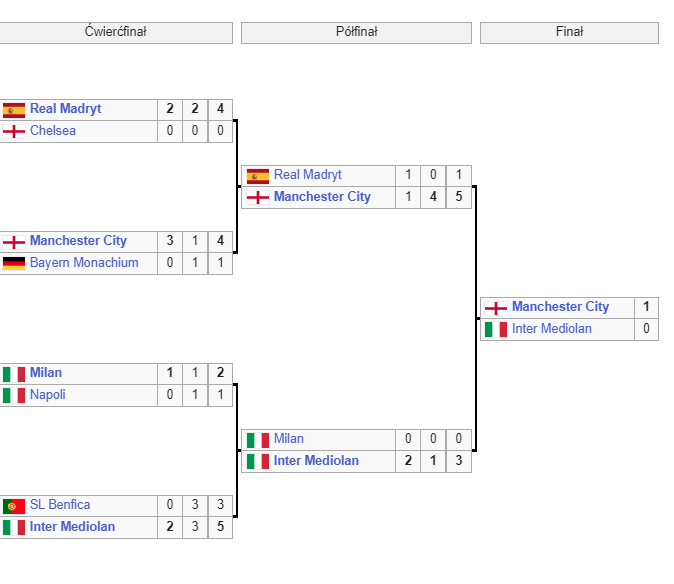Open Manchester City link in the final

pos(561,307)
